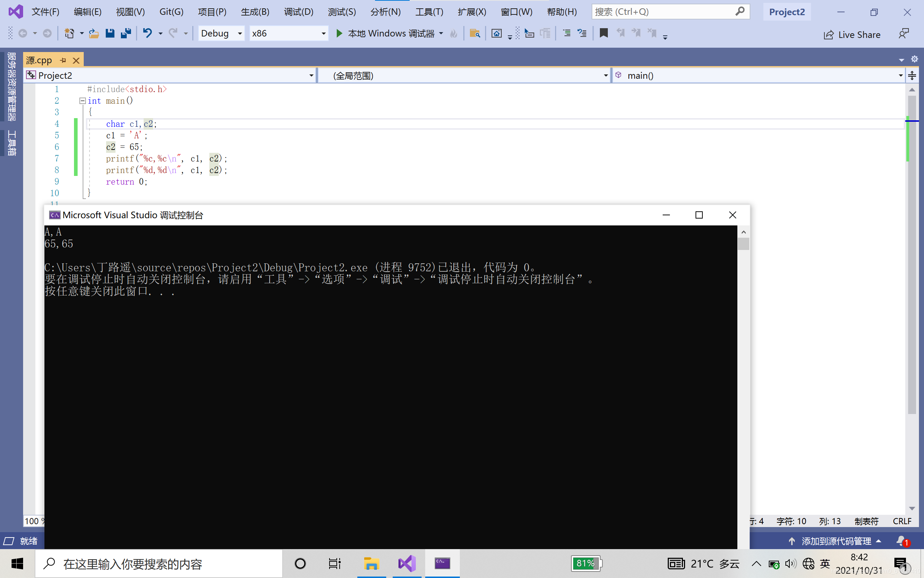Click the clear bookmarks icon

click(x=652, y=33)
